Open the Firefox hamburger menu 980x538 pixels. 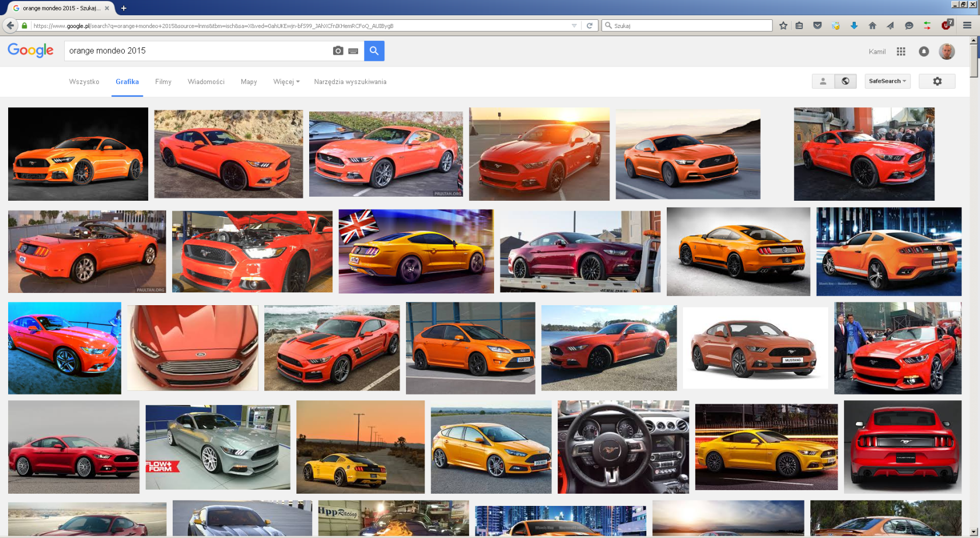967,26
